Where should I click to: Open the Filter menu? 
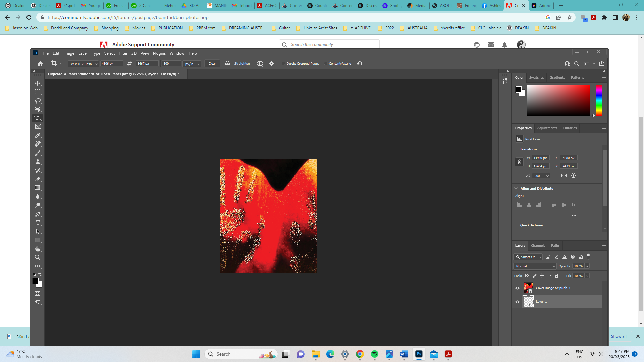[123, 53]
